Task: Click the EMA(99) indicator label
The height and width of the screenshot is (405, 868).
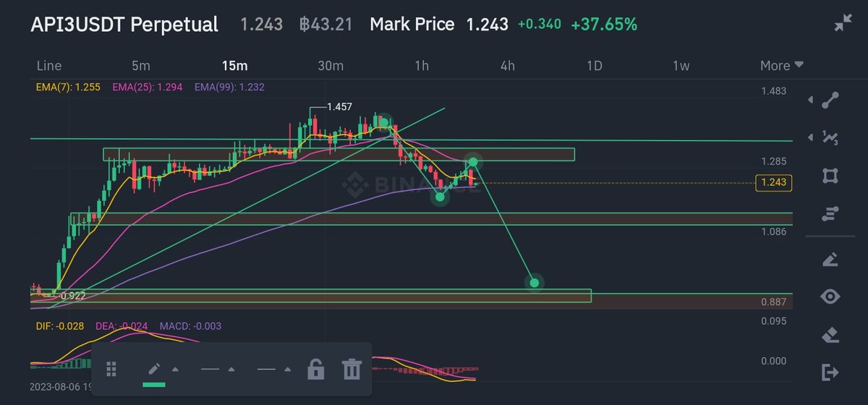Action: point(229,88)
